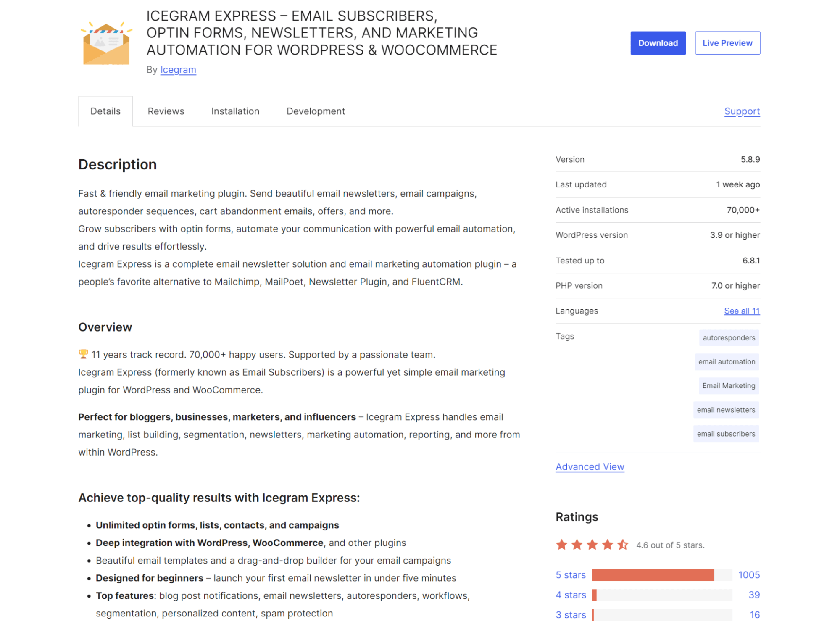Click the '3.9 or higher' WordPress version
Viewport: 840px width, 627px height.
(735, 235)
